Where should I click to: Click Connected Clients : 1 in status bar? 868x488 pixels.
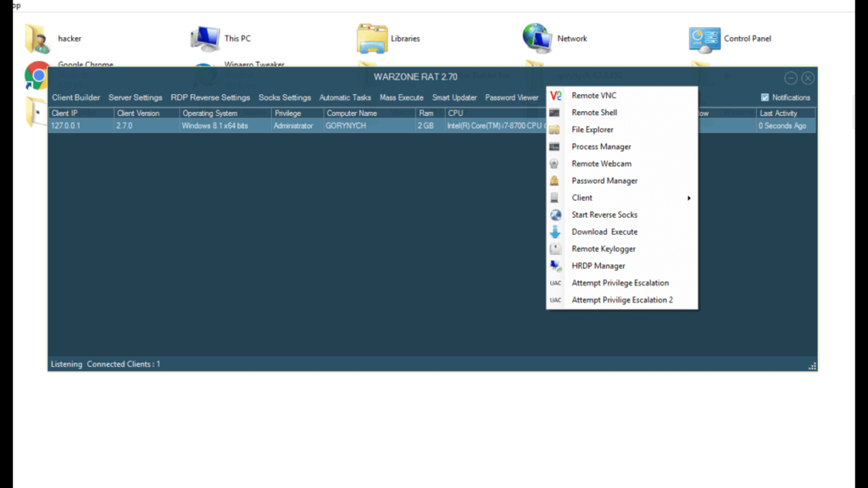(x=124, y=364)
